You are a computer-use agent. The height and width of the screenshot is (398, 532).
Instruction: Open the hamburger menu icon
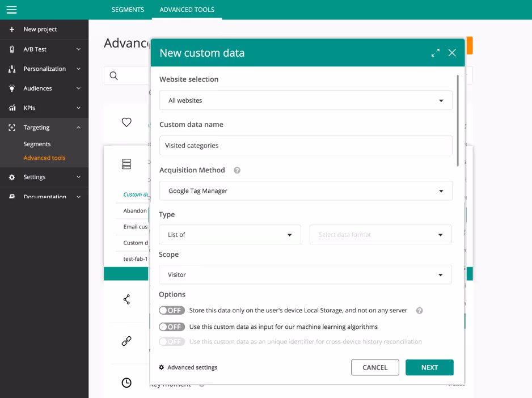pos(11,10)
